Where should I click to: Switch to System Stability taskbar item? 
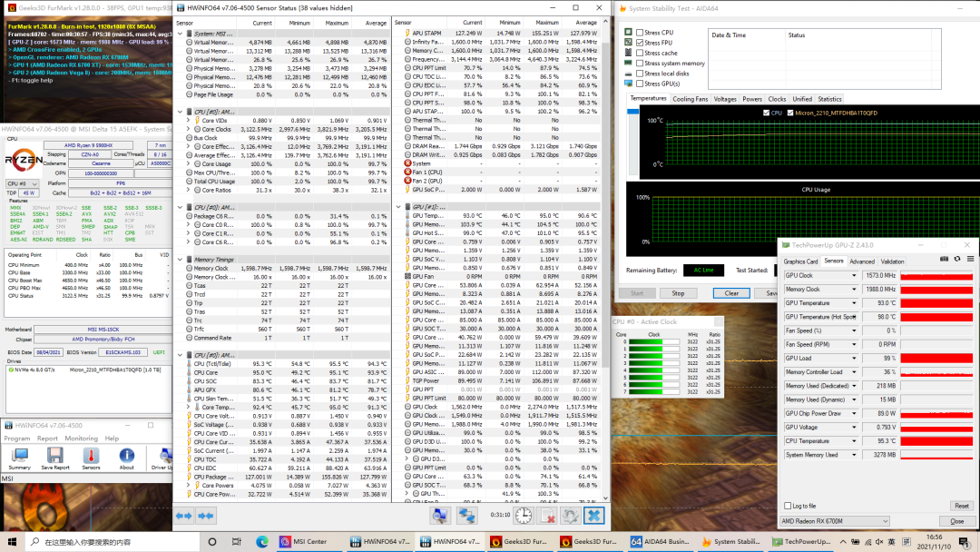tap(730, 542)
